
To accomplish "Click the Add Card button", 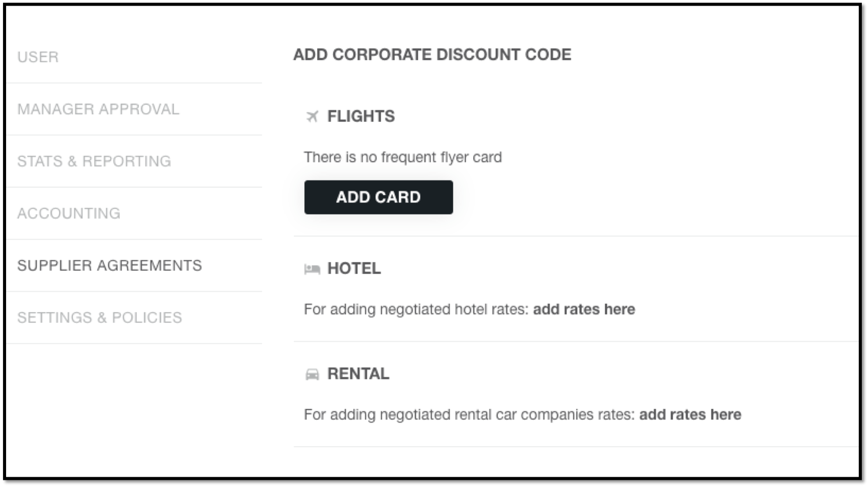I will (x=378, y=197).
